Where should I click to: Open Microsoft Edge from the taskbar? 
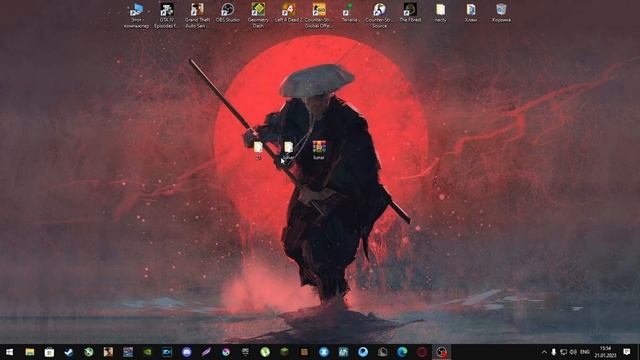(402, 352)
